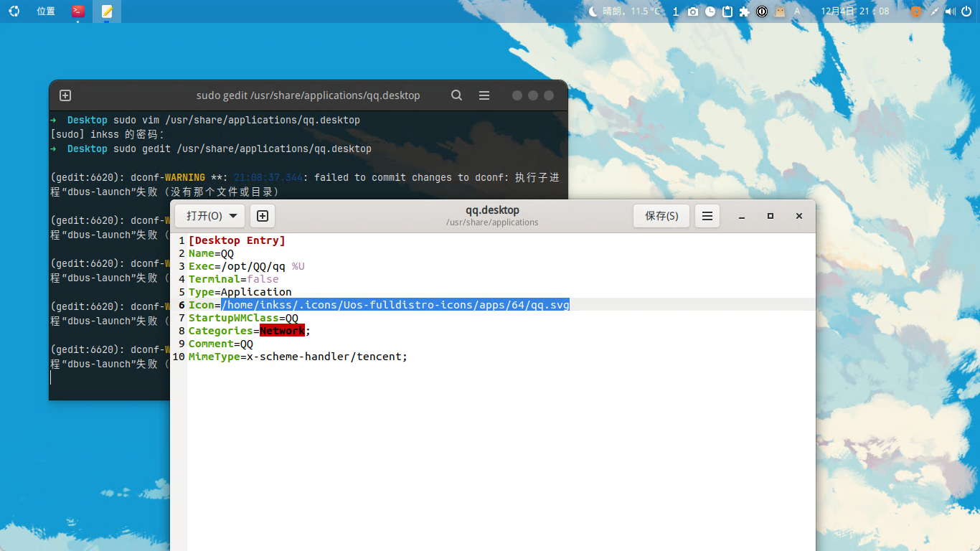980x551 pixels.
Task: Open the power session menu icon
Action: click(967, 11)
